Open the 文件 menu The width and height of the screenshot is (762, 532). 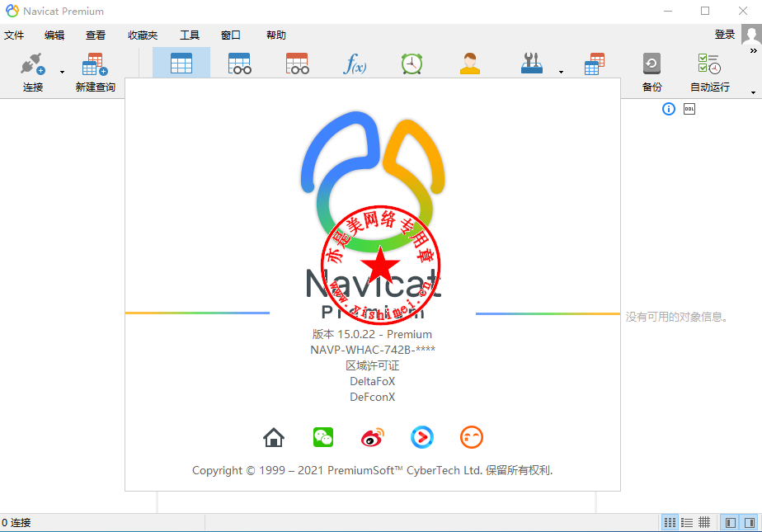[14, 35]
